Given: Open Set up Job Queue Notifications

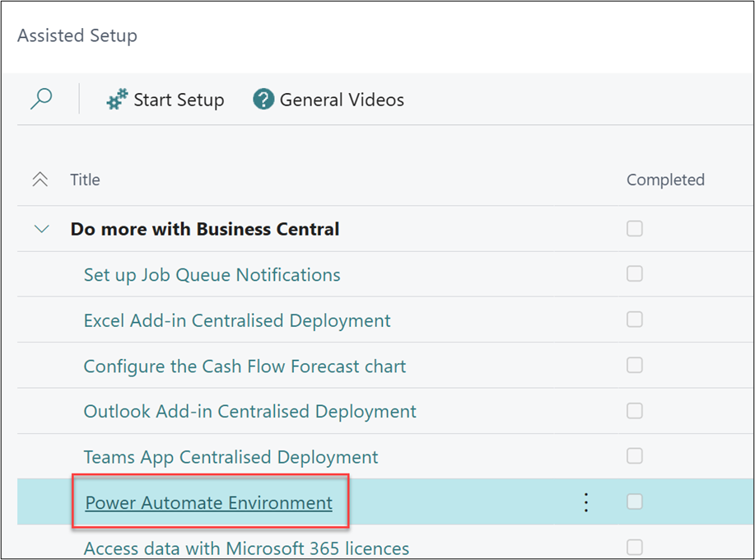Looking at the screenshot, I should [x=212, y=274].
